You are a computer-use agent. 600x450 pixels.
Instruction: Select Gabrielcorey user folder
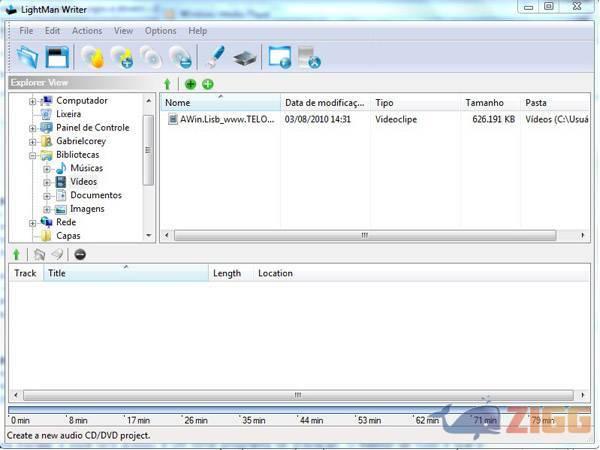81,141
